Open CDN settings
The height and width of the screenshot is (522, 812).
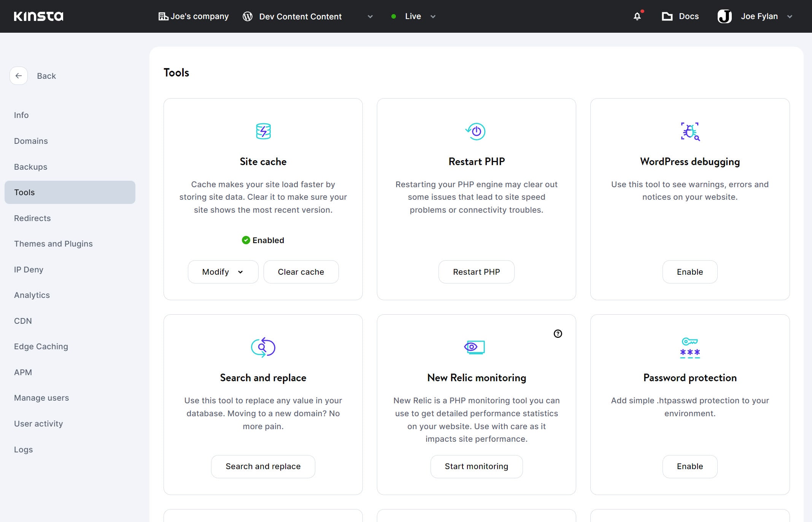(x=23, y=321)
